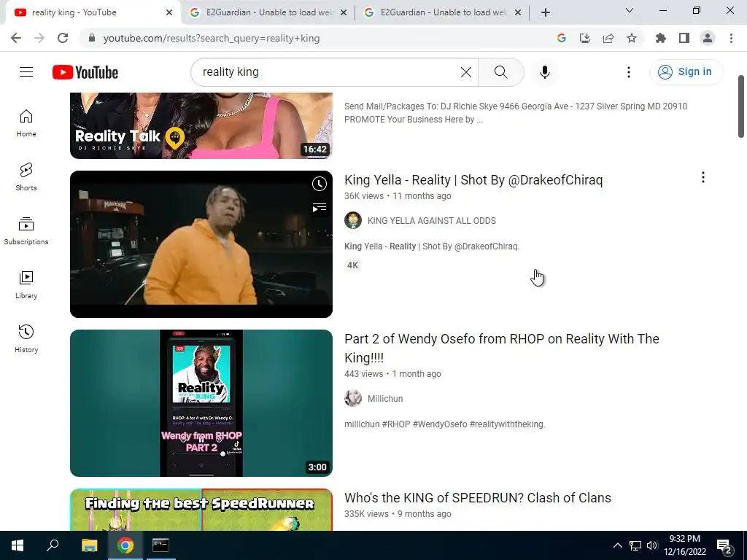Open the YouTube hamburger guide menu
Viewport: 747px width, 560px height.
[x=26, y=72]
